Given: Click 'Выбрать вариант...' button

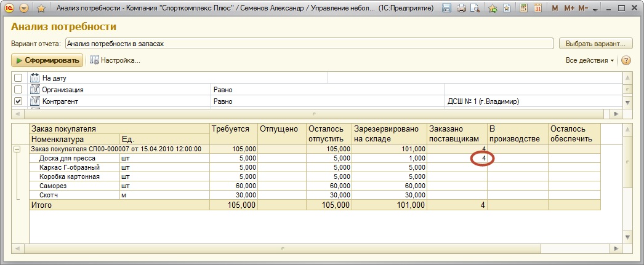Looking at the screenshot, I should tap(595, 44).
